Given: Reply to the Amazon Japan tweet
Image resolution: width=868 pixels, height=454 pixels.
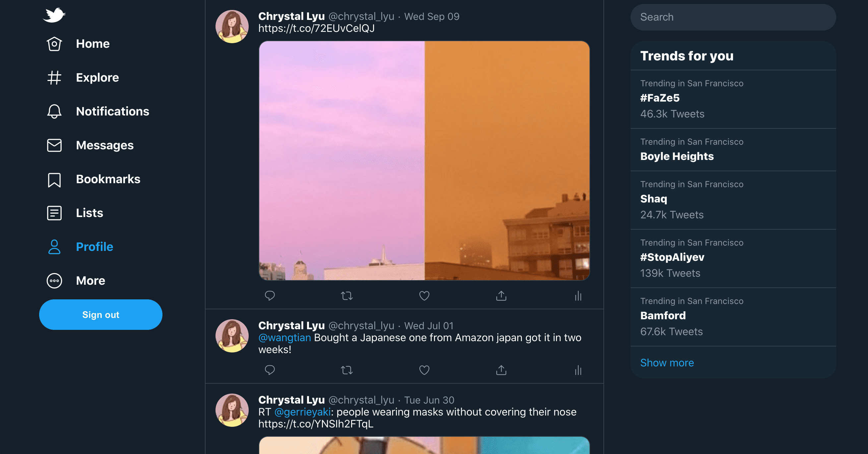Looking at the screenshot, I should [270, 370].
